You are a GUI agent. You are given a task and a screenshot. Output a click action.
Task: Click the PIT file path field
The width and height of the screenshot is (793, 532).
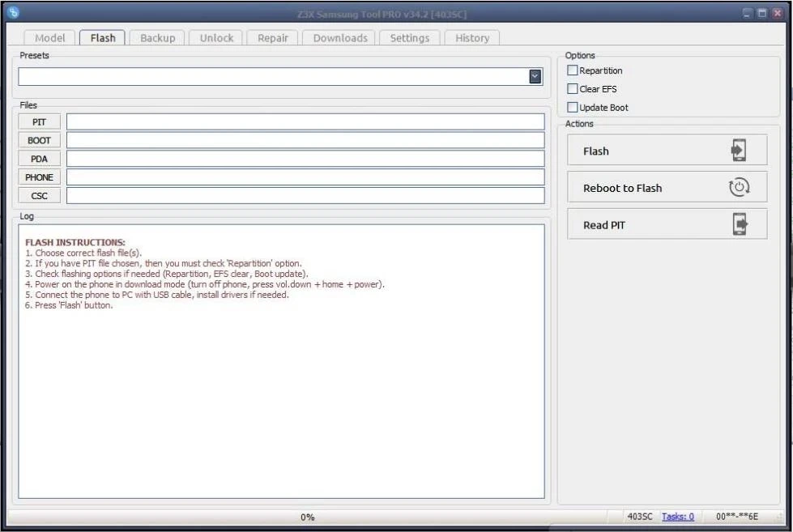(305, 122)
